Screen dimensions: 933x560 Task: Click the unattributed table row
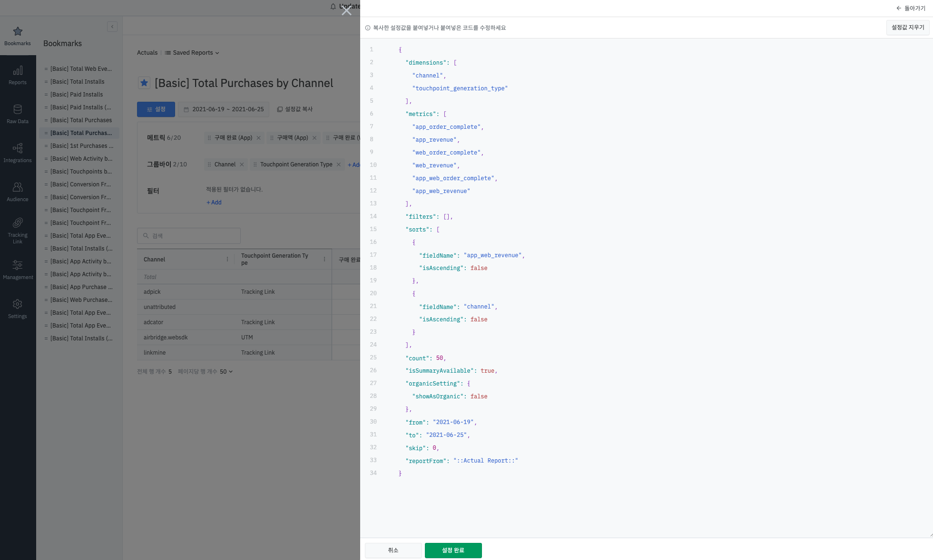click(x=248, y=307)
